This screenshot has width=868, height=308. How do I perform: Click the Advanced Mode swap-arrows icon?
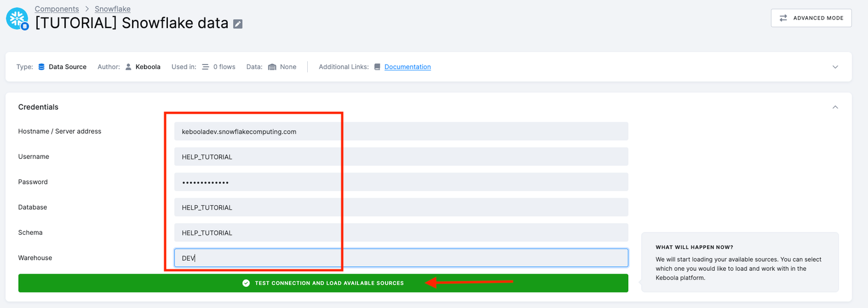[783, 18]
